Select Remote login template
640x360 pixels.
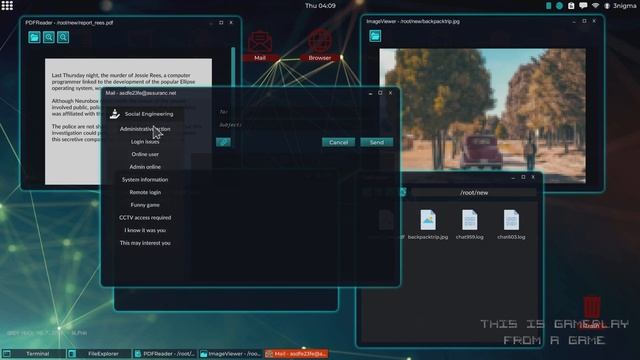click(145, 192)
